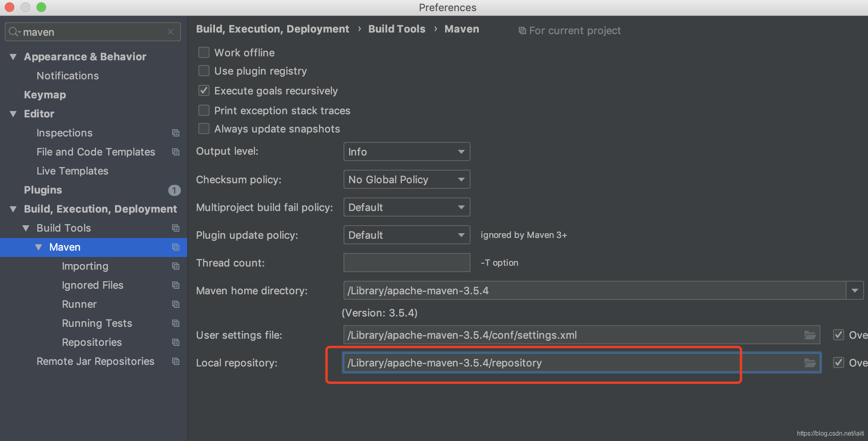The image size is (868, 441).
Task: Clear the maven search with the X icon
Action: (171, 32)
